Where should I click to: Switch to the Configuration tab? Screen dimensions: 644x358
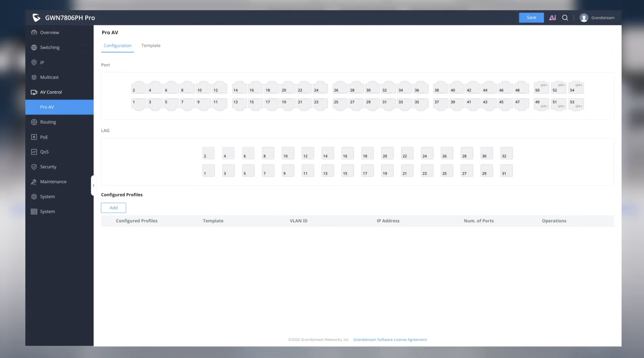pos(118,45)
